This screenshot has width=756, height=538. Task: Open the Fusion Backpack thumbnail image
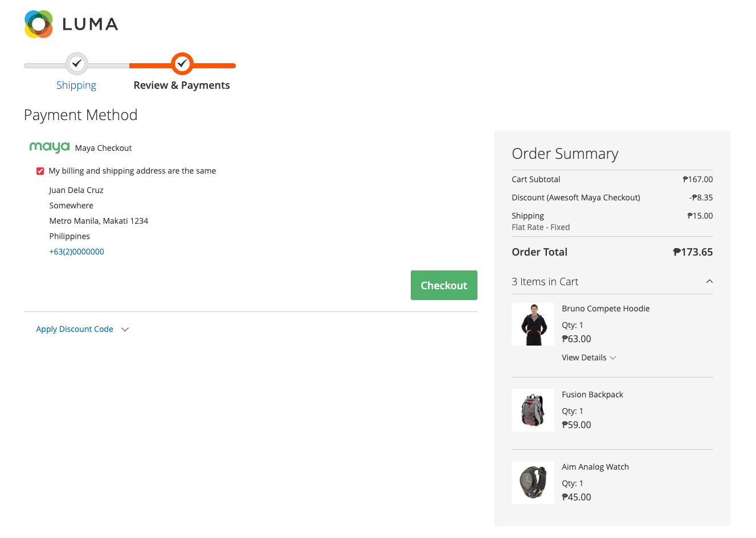point(533,410)
